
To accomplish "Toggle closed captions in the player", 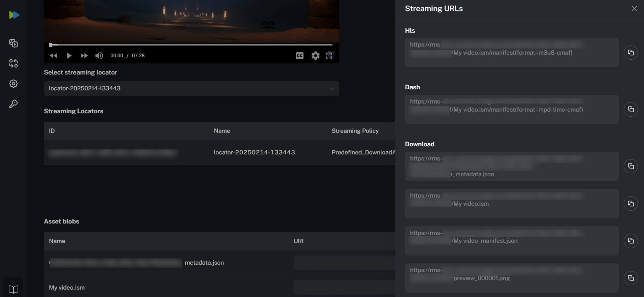I will [300, 56].
